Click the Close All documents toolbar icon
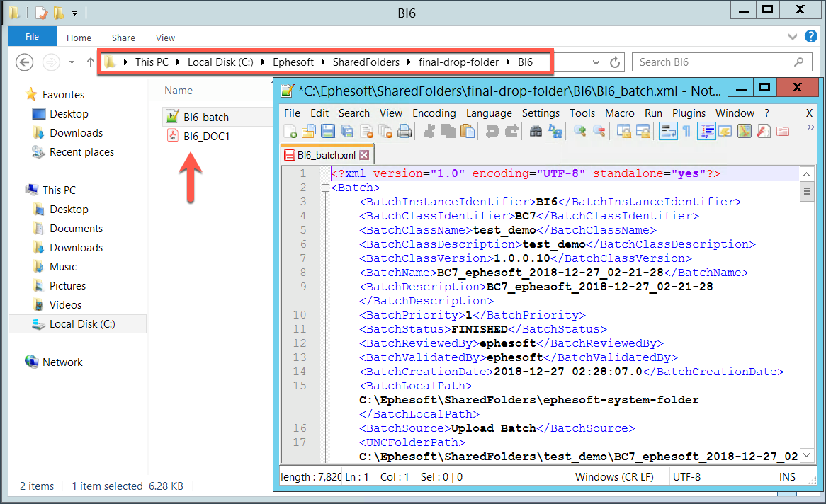Viewport: 826px width, 504px height. (x=385, y=131)
